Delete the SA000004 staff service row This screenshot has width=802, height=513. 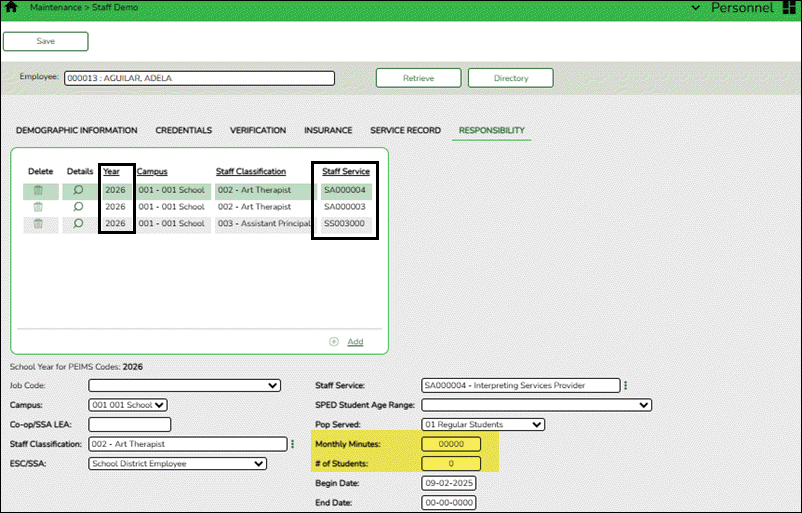tap(38, 190)
